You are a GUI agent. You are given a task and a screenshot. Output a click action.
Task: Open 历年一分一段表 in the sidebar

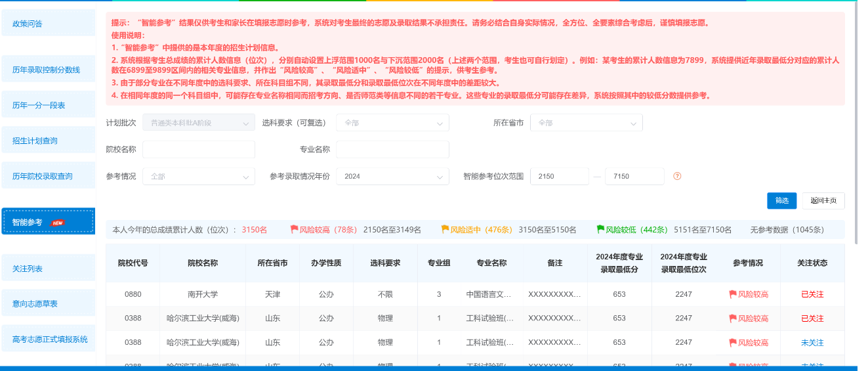[49, 104]
